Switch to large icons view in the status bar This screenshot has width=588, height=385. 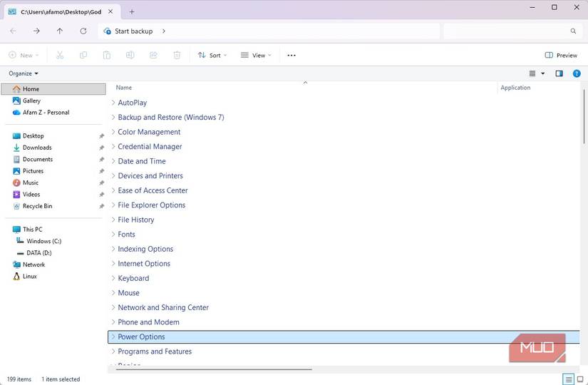tap(580, 379)
